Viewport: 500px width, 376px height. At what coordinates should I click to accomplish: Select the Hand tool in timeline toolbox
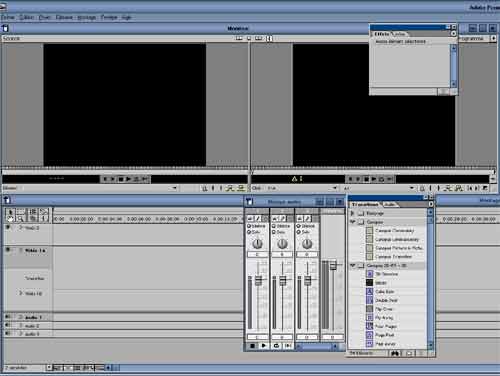point(10,219)
